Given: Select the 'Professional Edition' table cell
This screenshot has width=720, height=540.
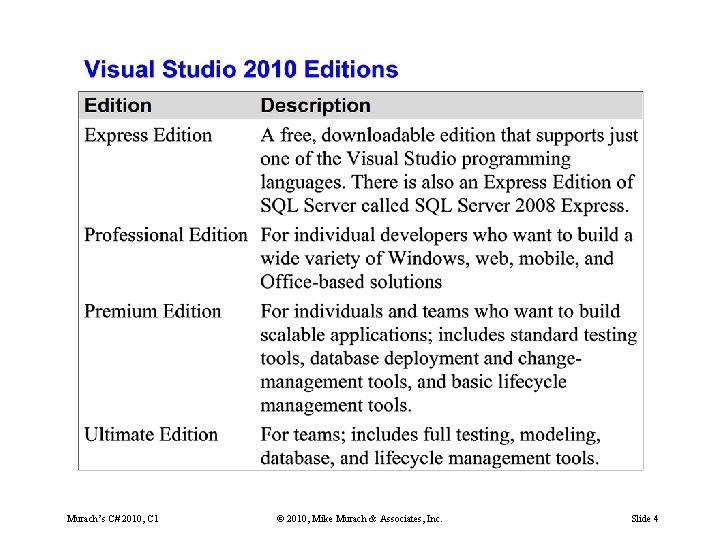Looking at the screenshot, I should pyautogui.click(x=166, y=235).
